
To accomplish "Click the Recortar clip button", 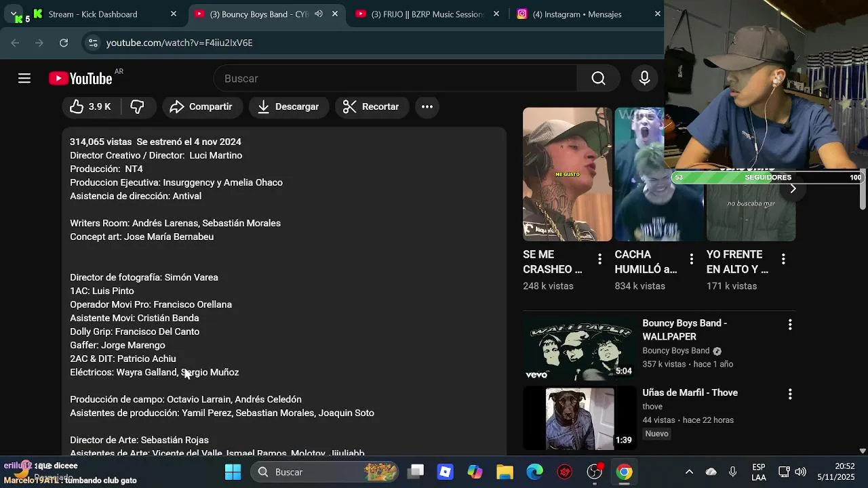I will click(x=371, y=106).
